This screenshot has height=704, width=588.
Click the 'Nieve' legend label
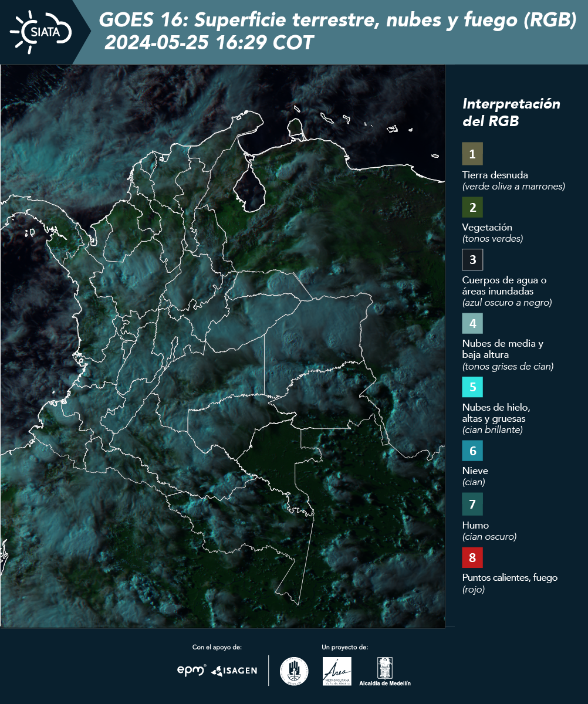click(475, 471)
